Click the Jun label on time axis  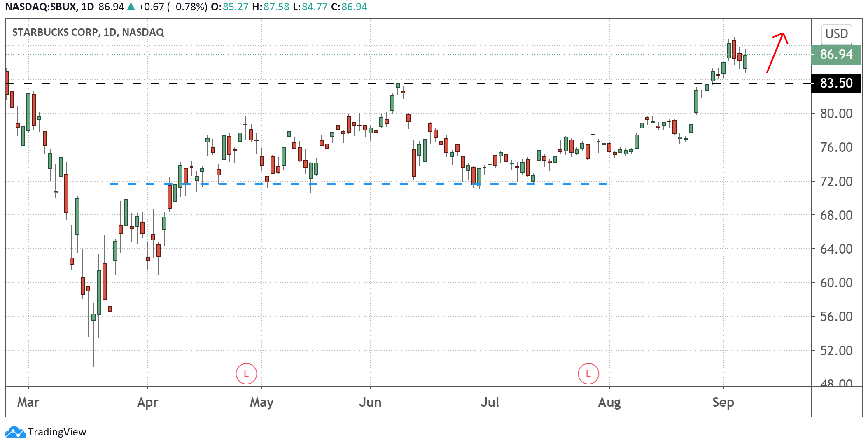[370, 402]
